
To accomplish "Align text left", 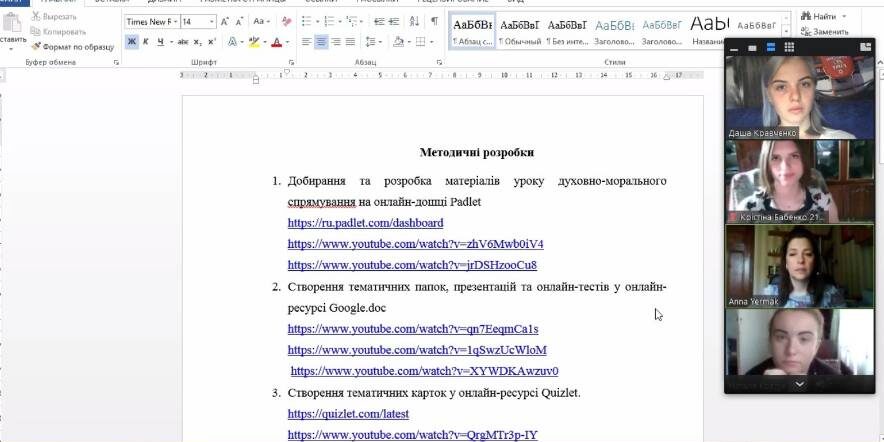I will tap(307, 42).
